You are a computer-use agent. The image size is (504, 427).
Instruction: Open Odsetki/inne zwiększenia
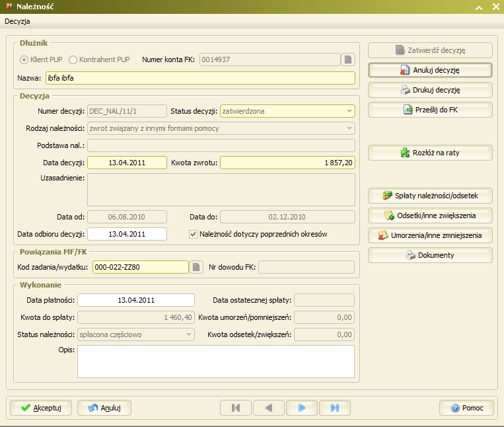click(430, 215)
